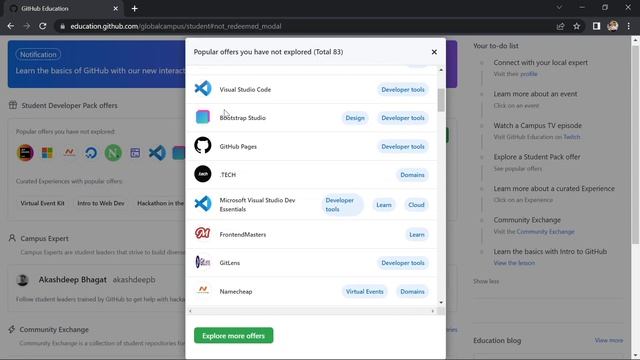Select the GitHub Education browser tab
The width and height of the screenshot is (640, 360).
coord(63,9)
